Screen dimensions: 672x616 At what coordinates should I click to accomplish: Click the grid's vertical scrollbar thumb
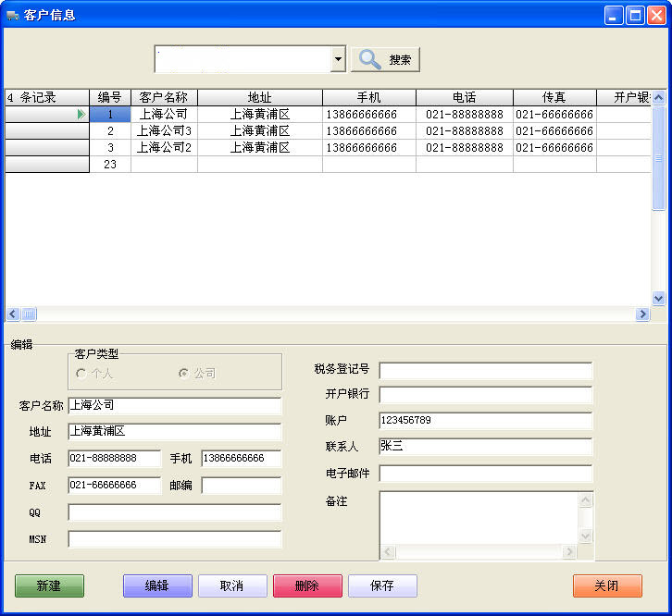(658, 157)
